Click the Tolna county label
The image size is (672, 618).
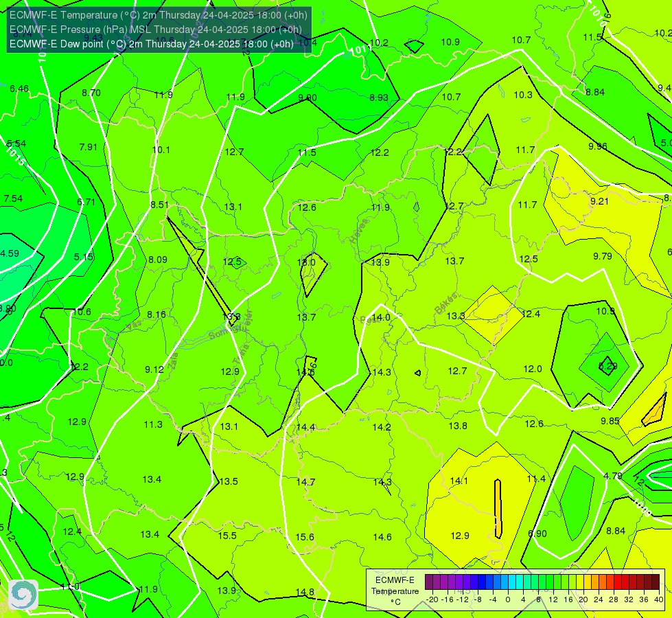coord(241,354)
